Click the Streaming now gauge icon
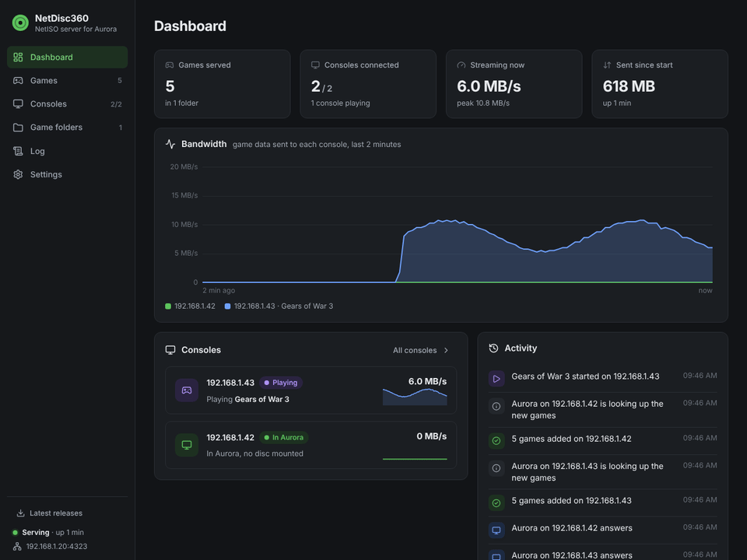747x560 pixels. [x=461, y=65]
